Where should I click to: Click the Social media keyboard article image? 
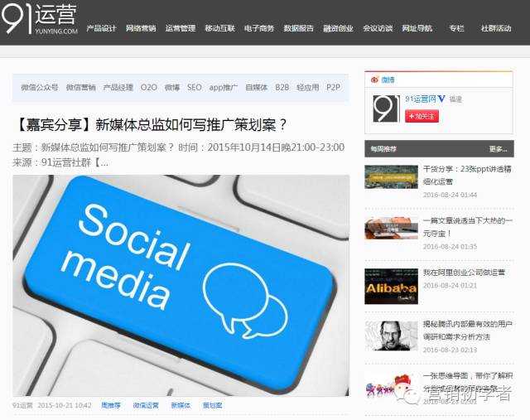[x=181, y=286]
